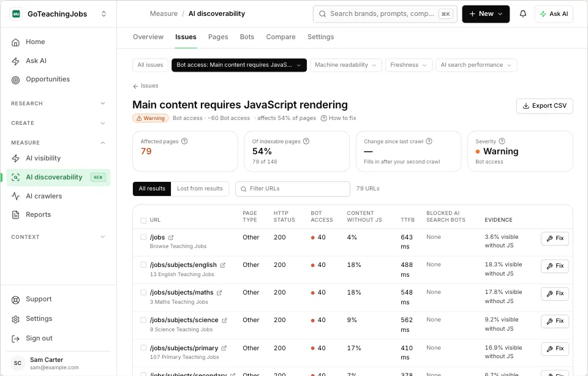The image size is (588, 376).
Task: Click the Reports document icon
Action: [15, 215]
